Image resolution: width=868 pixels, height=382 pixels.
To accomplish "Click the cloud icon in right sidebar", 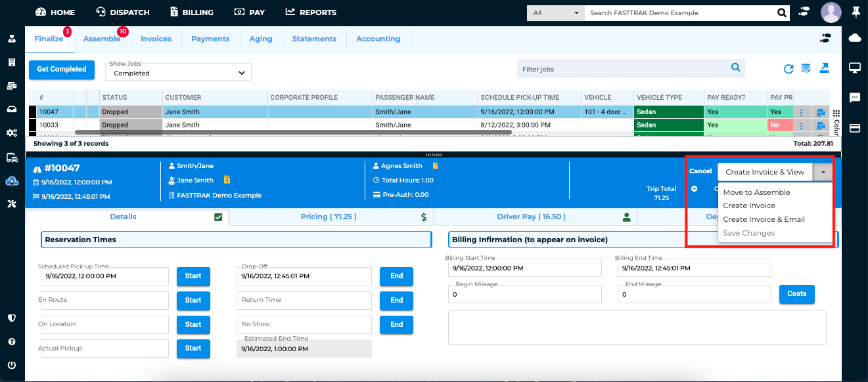I will [855, 38].
